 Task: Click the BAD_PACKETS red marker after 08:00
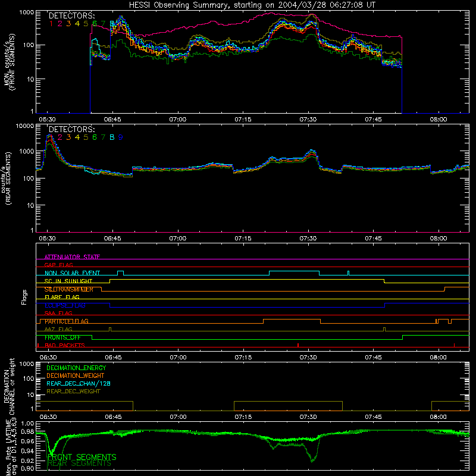coord(454,345)
